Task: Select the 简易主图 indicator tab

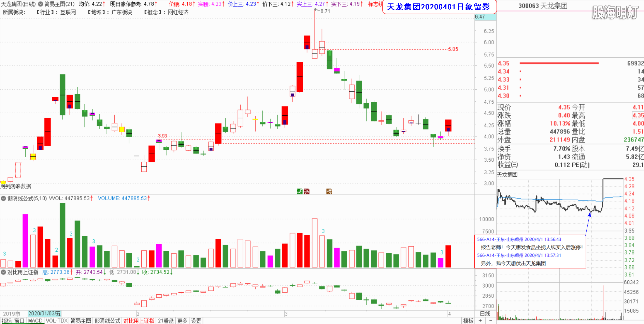Action: pos(81,321)
